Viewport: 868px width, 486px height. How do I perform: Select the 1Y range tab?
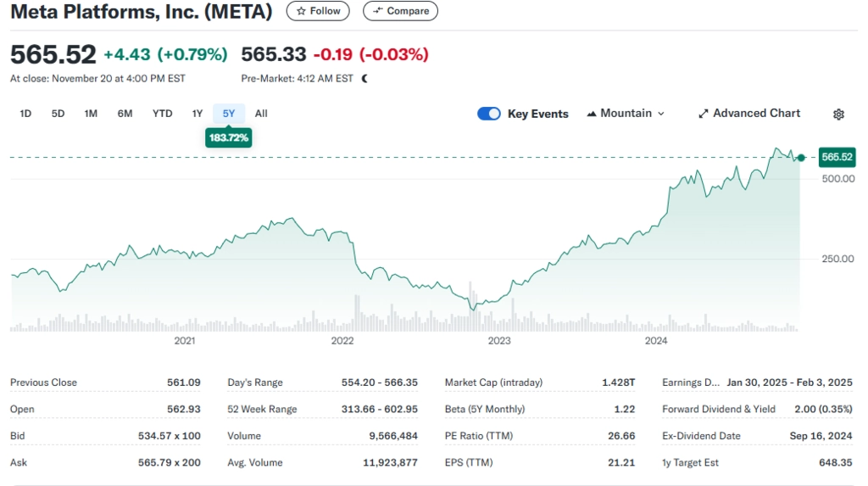[197, 114]
